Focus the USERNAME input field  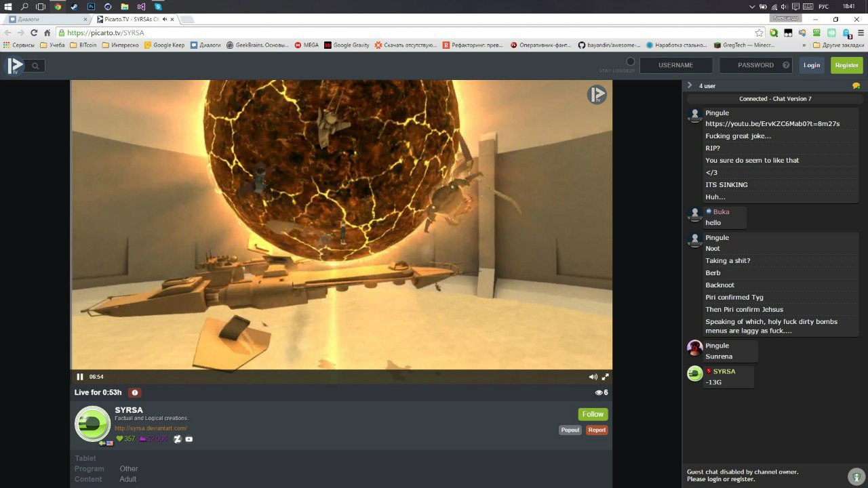click(x=676, y=65)
